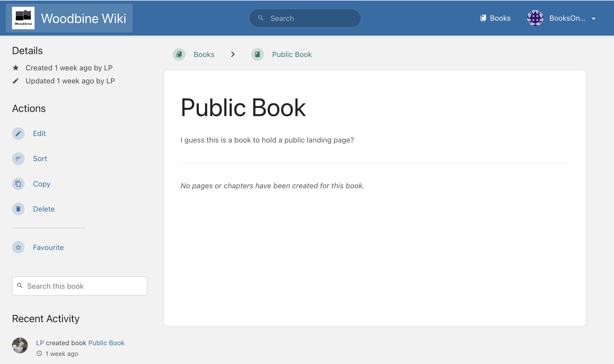Open LP user link in Recent Activity
This screenshot has width=614, height=364.
40,343
